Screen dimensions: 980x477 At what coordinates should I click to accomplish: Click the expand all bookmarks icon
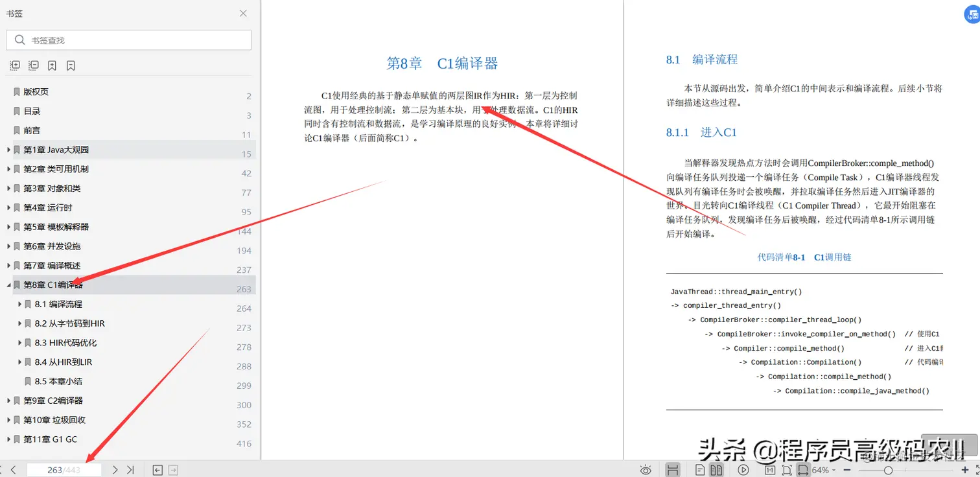tap(14, 65)
